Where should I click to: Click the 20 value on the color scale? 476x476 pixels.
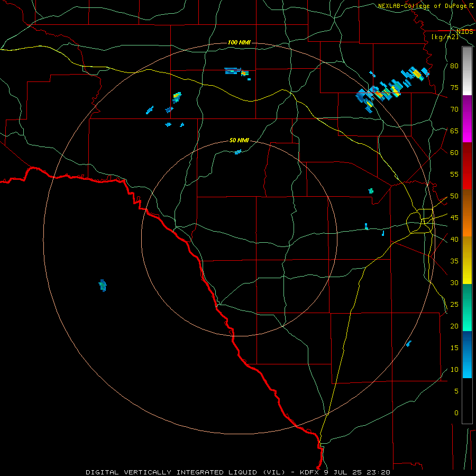pos(454,326)
